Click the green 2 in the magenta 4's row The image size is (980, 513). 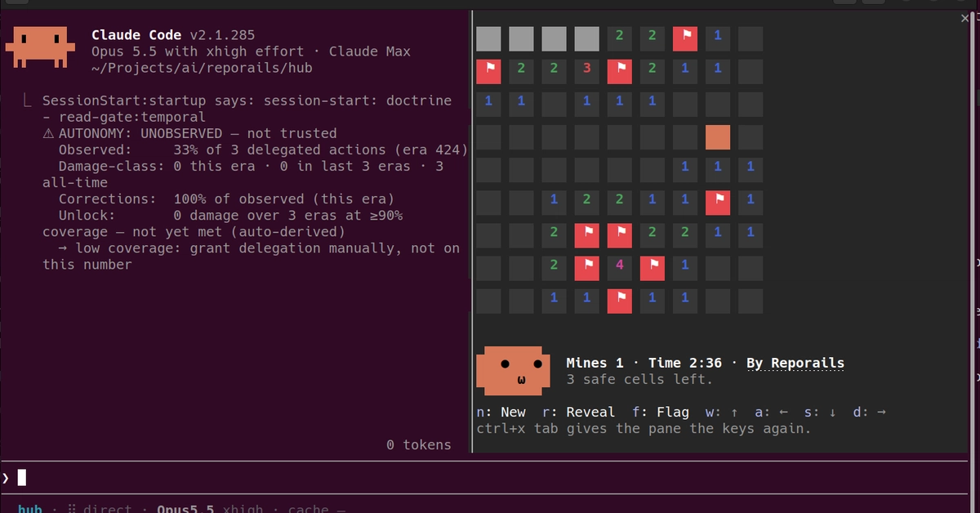[555, 268]
